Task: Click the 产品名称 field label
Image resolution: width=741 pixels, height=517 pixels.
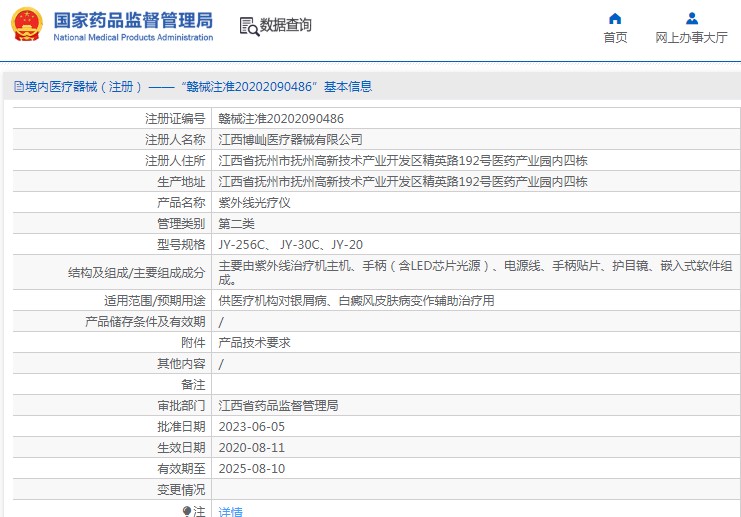Action: coord(181,203)
